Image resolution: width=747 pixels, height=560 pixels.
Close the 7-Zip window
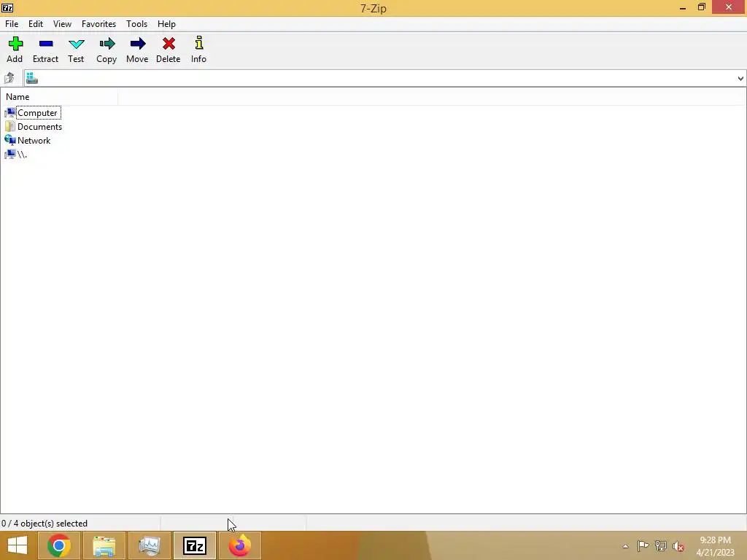729,7
